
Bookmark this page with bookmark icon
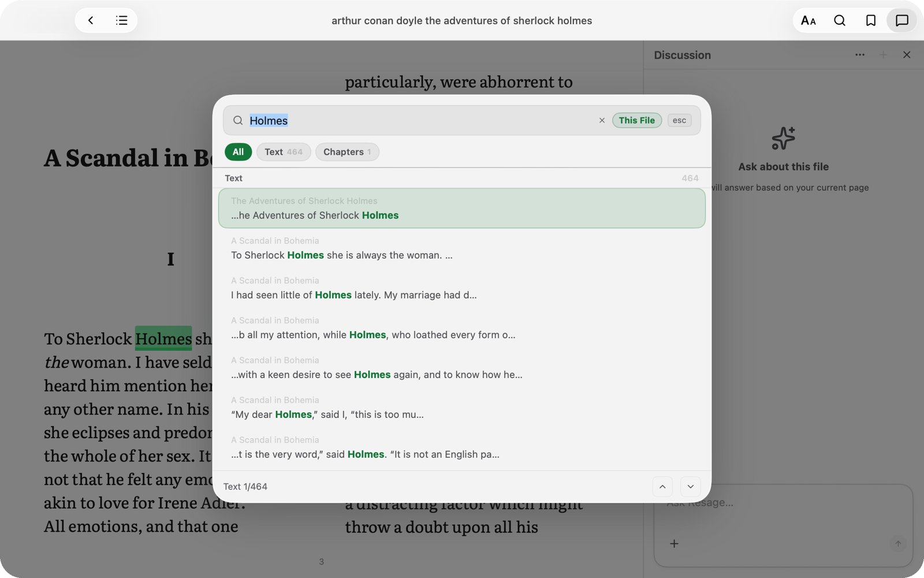click(x=871, y=20)
